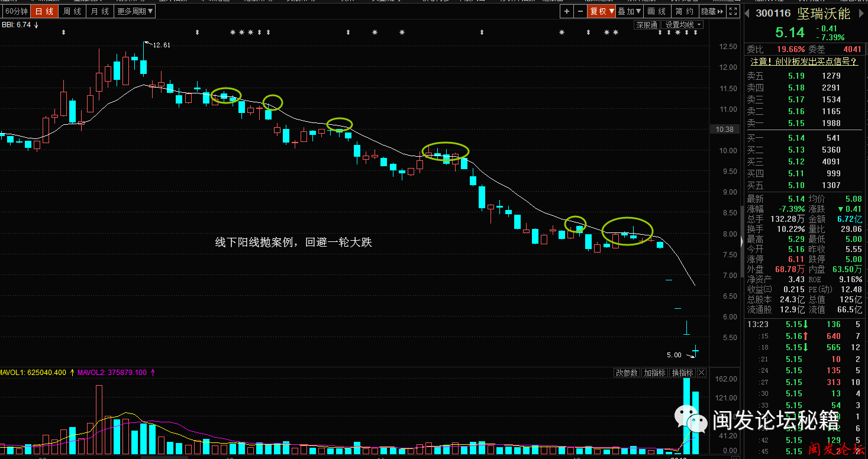Close the volume indicator panel

click(702, 373)
